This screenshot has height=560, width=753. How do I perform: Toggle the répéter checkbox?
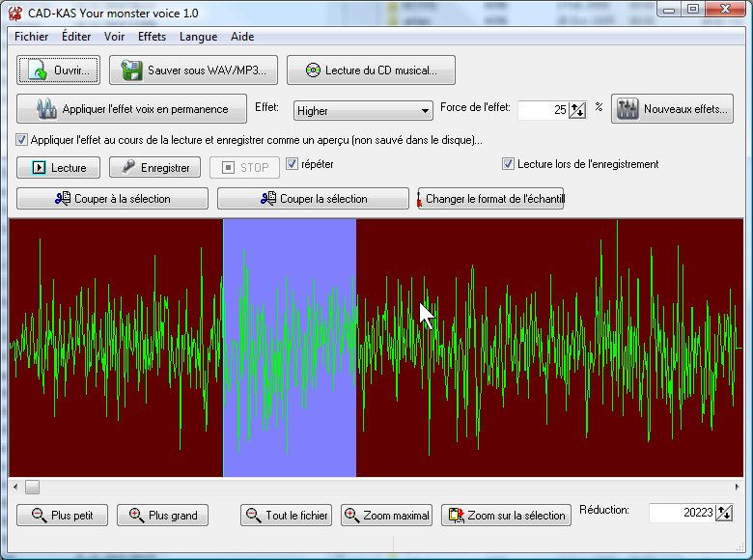(x=293, y=164)
